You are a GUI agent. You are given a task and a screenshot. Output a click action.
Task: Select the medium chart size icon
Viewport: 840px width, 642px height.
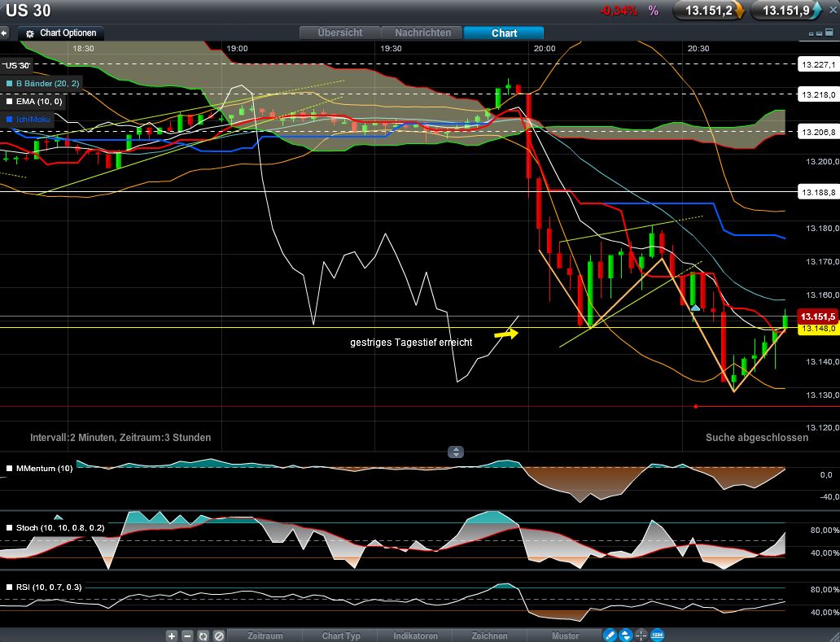click(819, 33)
